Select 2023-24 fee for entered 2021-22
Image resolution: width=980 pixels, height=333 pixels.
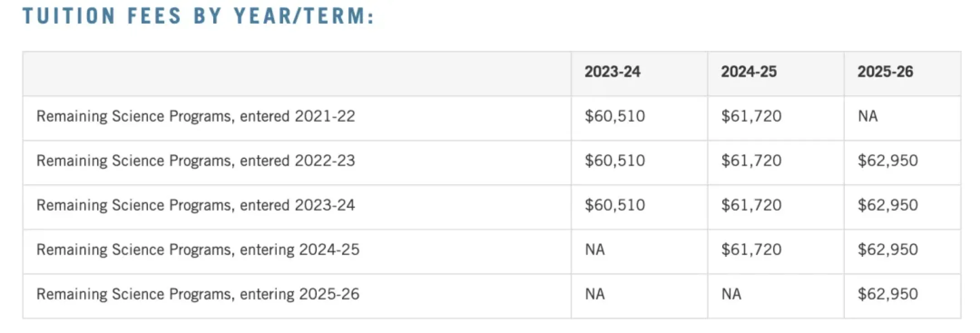(x=615, y=116)
